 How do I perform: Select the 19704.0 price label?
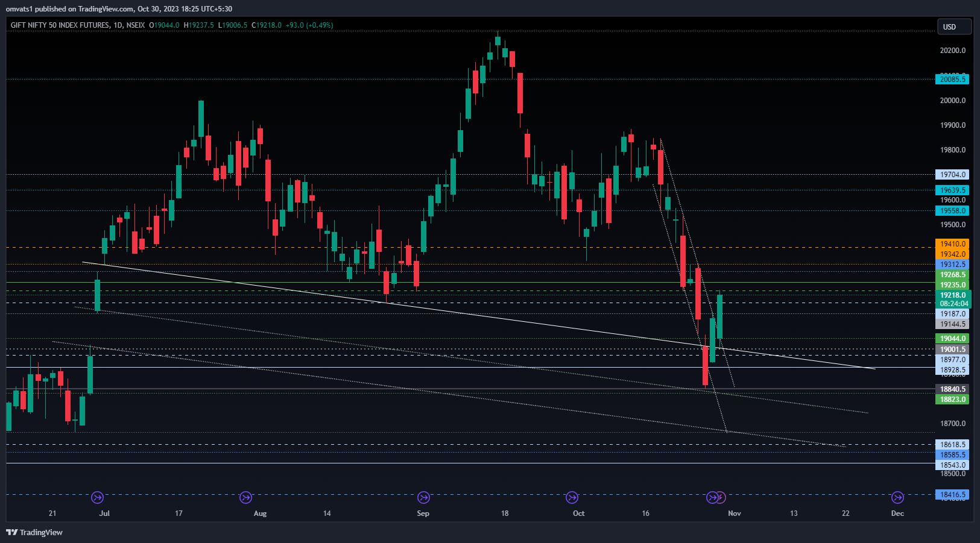(x=953, y=174)
